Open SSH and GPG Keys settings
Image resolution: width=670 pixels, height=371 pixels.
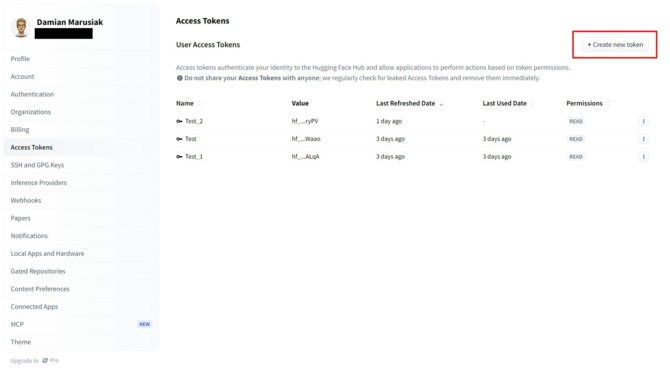tap(81, 165)
